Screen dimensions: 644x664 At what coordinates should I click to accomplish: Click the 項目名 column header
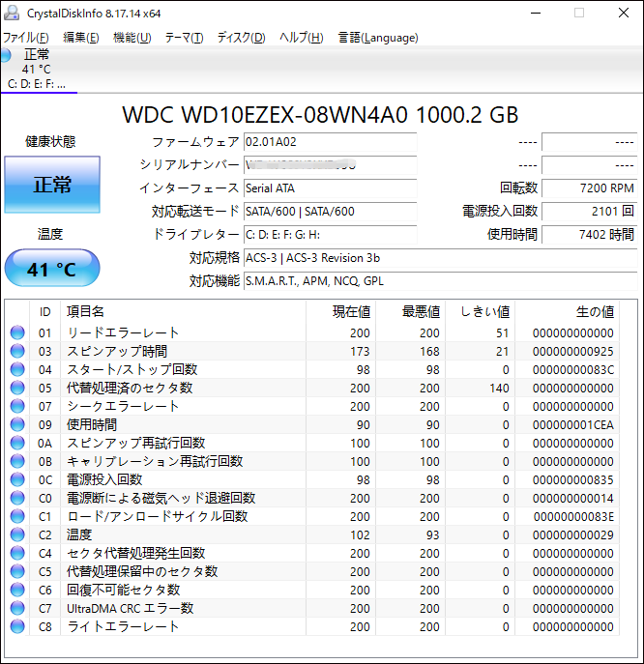pos(183,311)
